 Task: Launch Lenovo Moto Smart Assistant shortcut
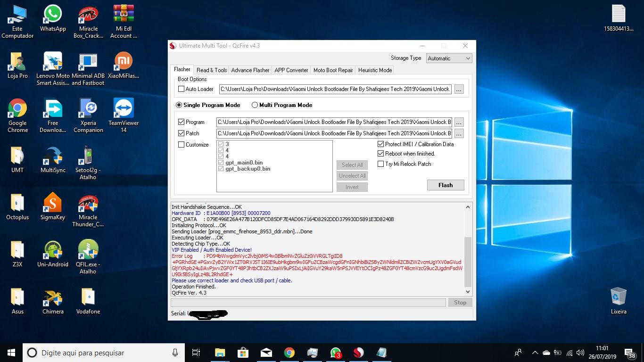tap(53, 68)
